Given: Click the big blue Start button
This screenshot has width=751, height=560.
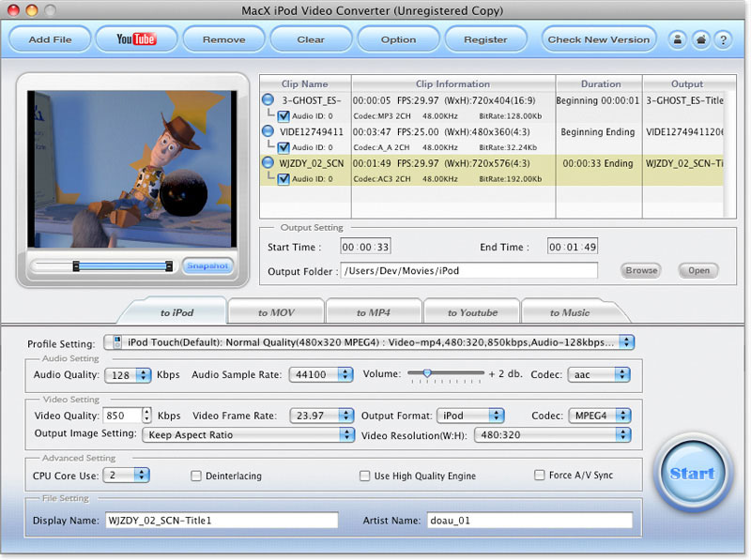Looking at the screenshot, I should click(692, 474).
